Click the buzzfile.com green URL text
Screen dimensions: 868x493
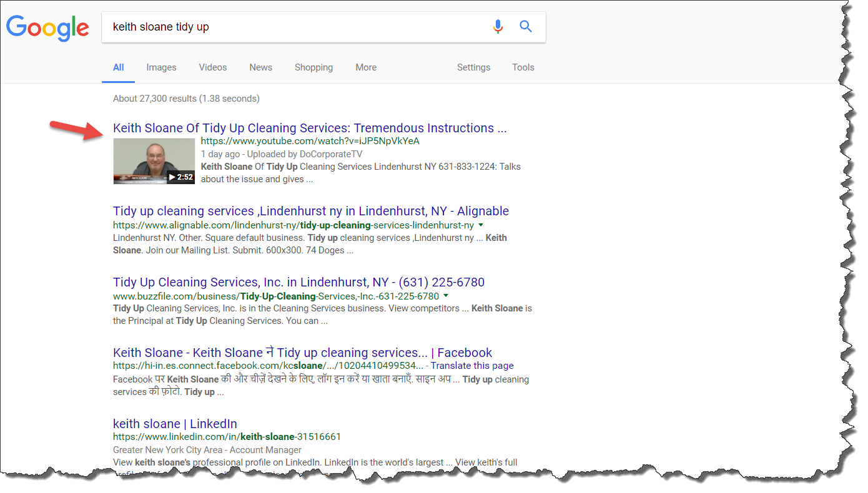276,296
